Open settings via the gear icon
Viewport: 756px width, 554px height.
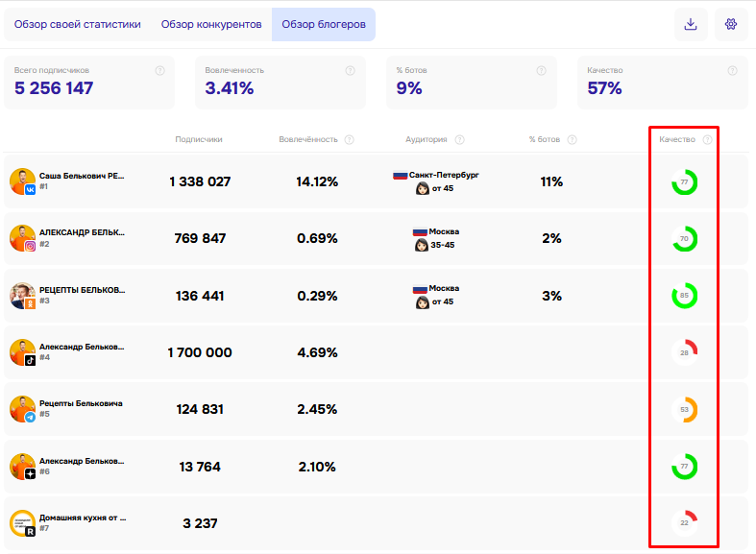point(731,24)
